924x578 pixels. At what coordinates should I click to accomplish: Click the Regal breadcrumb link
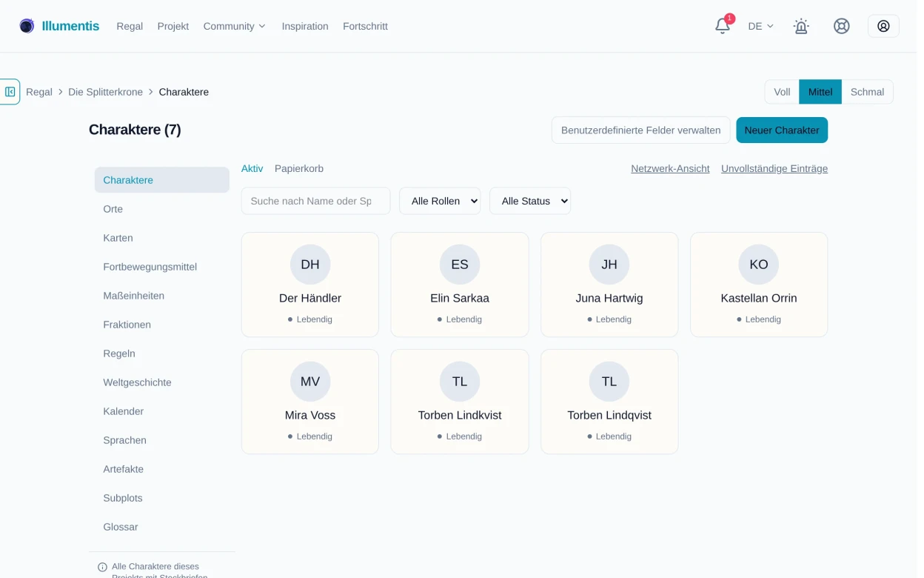coord(39,92)
